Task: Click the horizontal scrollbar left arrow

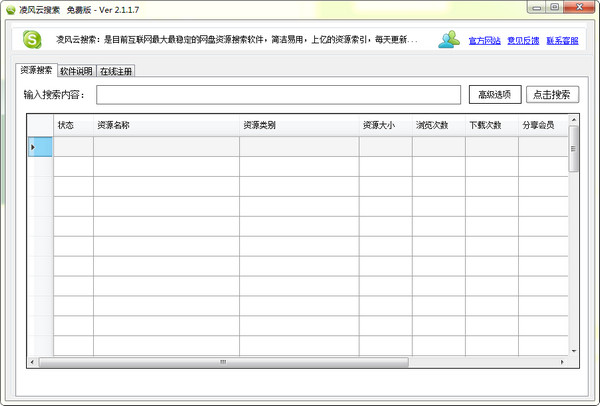Action: [x=32, y=362]
